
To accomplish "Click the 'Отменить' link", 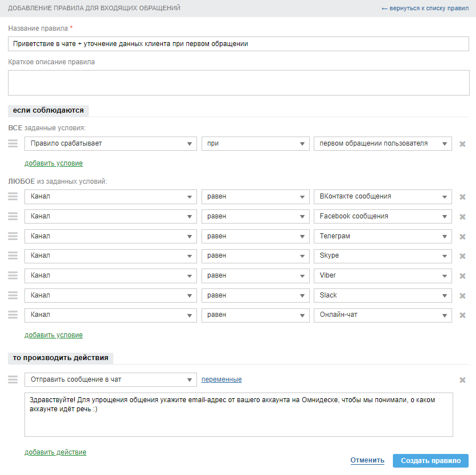I will 367,460.
